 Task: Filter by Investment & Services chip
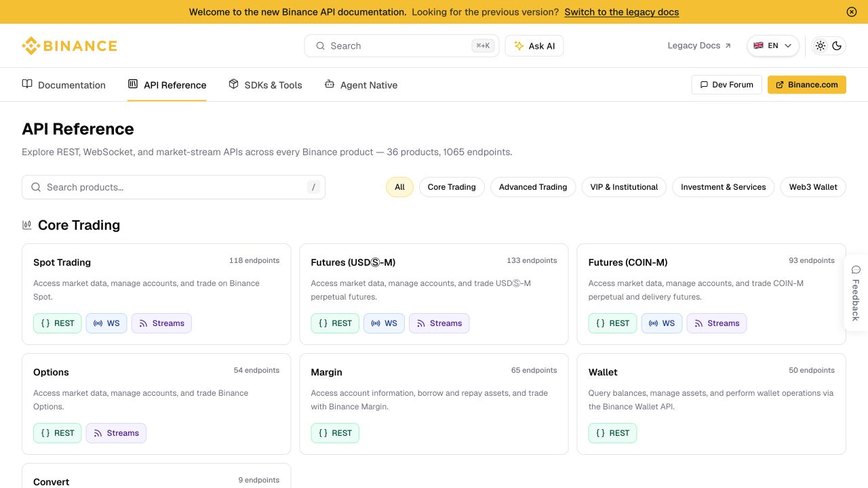click(x=723, y=187)
